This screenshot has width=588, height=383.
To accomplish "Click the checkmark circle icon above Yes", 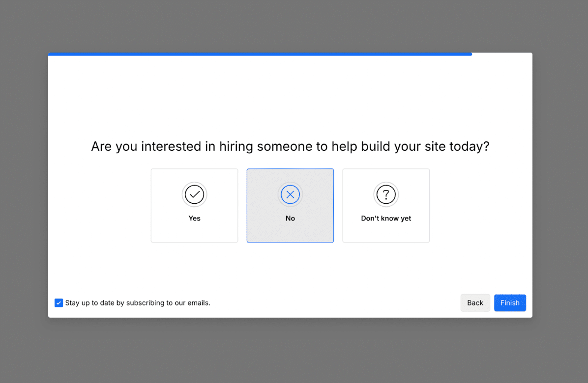I will point(194,194).
